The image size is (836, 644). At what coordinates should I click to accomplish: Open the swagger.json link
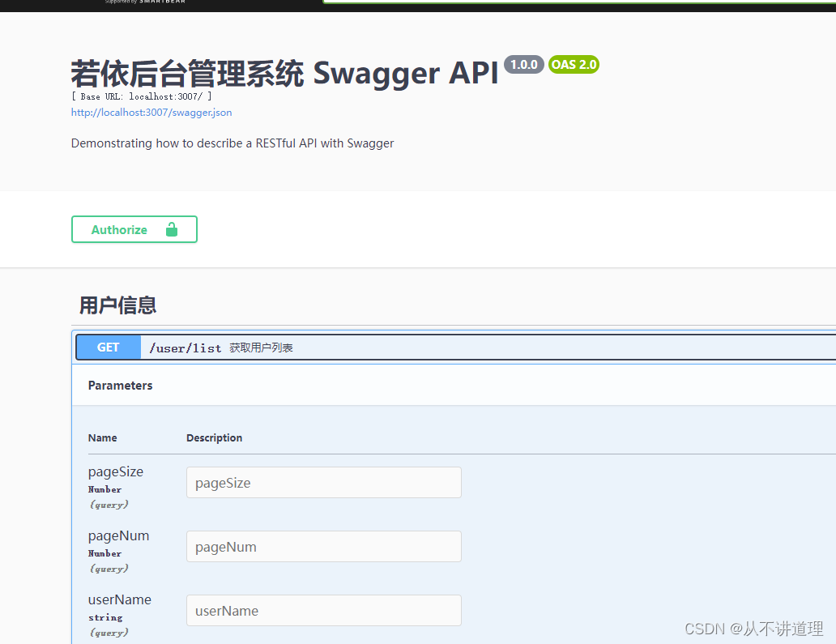151,113
